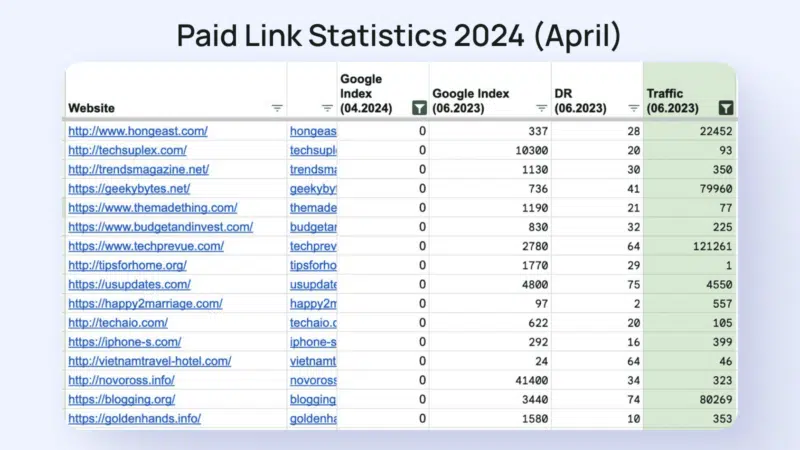Screen dimensions: 800x450
Task: Click the truncated techprev link in second column
Action: coord(313,246)
